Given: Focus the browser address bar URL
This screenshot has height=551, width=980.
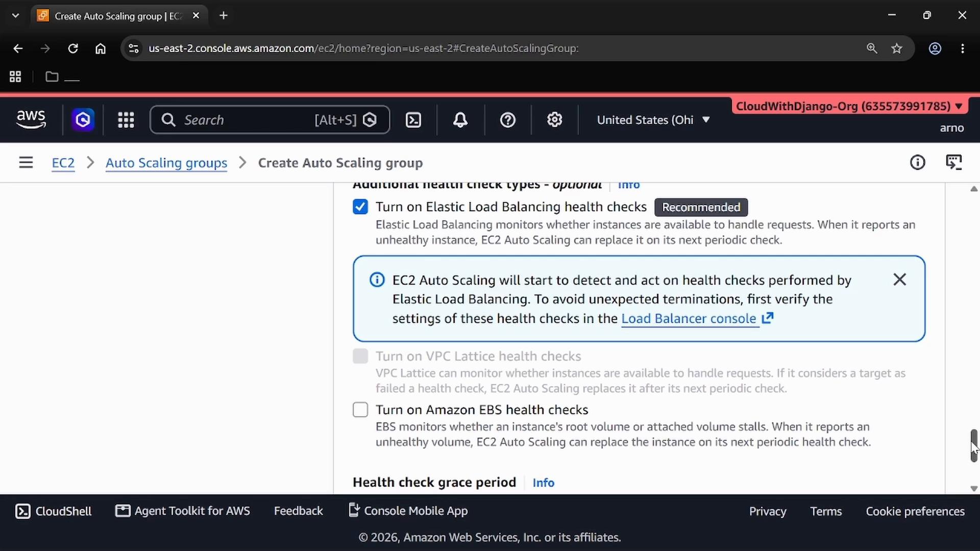Looking at the screenshot, I should pos(363,48).
